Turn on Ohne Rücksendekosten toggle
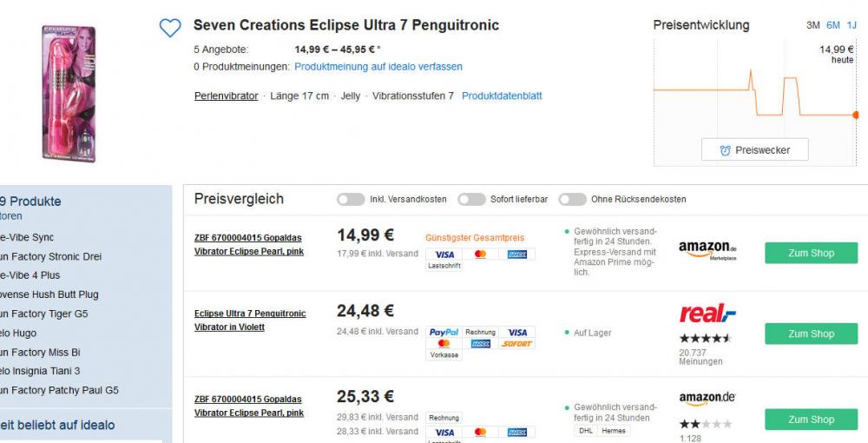 (572, 199)
